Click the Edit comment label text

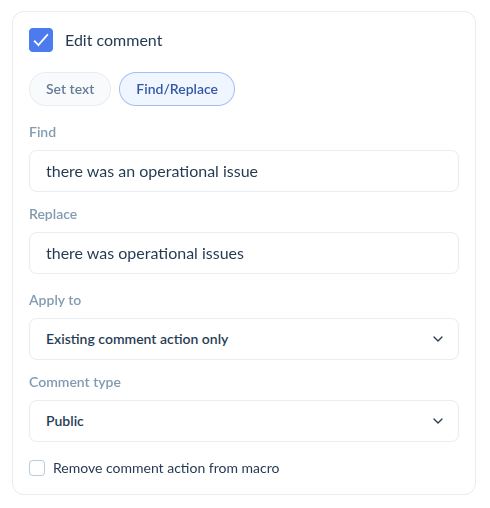114,41
